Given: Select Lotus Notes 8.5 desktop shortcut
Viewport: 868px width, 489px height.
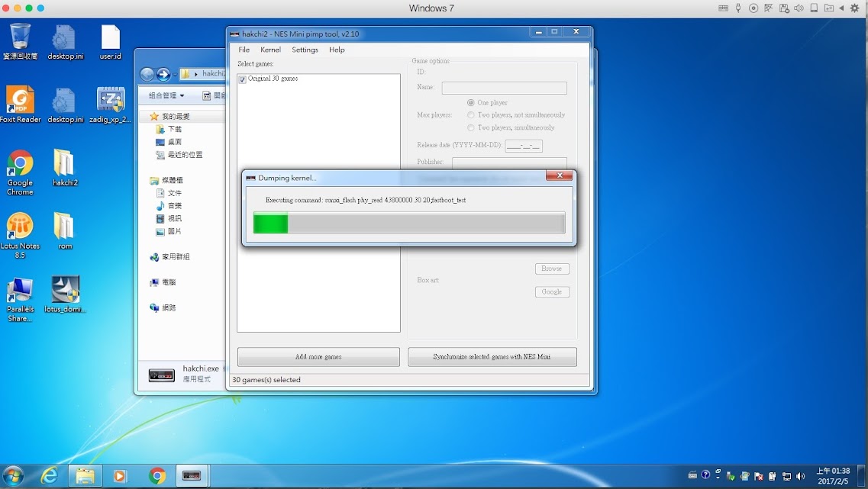Looking at the screenshot, I should coord(20,236).
